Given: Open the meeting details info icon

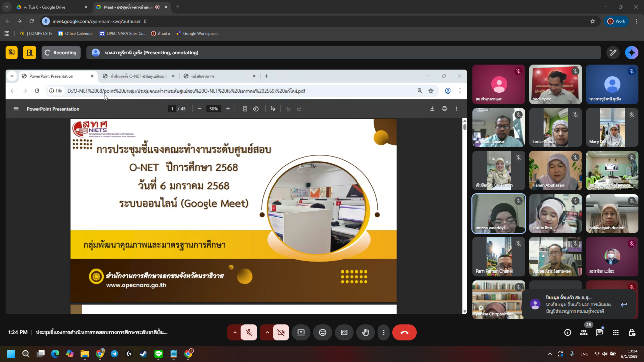Looking at the screenshot, I should pos(568,332).
